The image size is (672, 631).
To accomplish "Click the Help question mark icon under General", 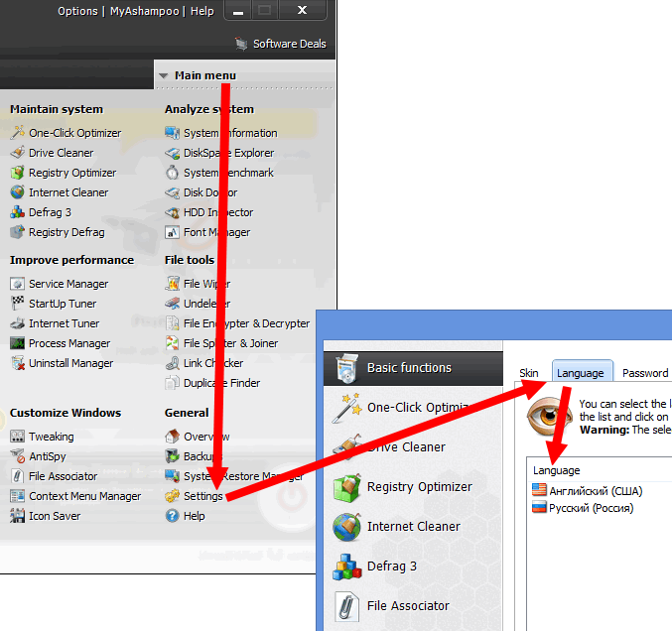I will coord(173,515).
